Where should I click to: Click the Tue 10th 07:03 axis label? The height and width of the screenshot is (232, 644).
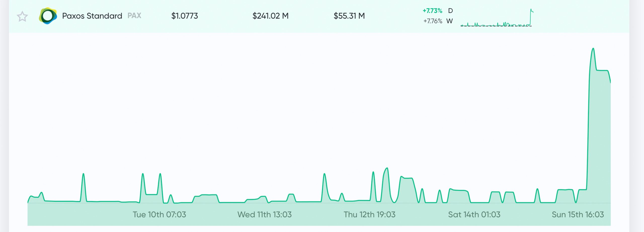159,215
